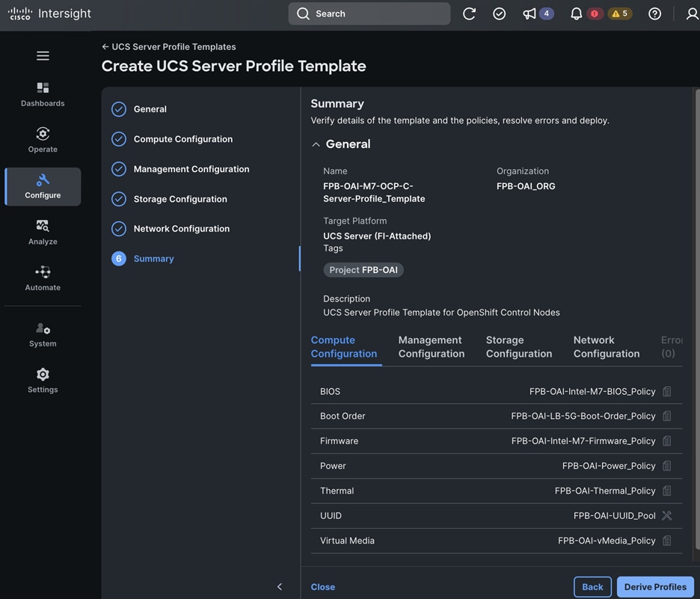The height and width of the screenshot is (599, 700).
Task: Jump to Storage Configuration wizard step
Action: pos(169,199)
